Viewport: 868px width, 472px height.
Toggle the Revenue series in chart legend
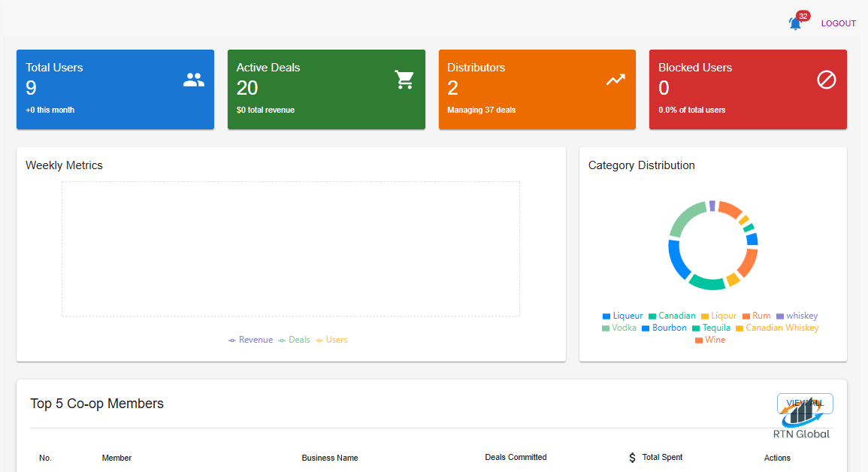pyautogui.click(x=251, y=340)
